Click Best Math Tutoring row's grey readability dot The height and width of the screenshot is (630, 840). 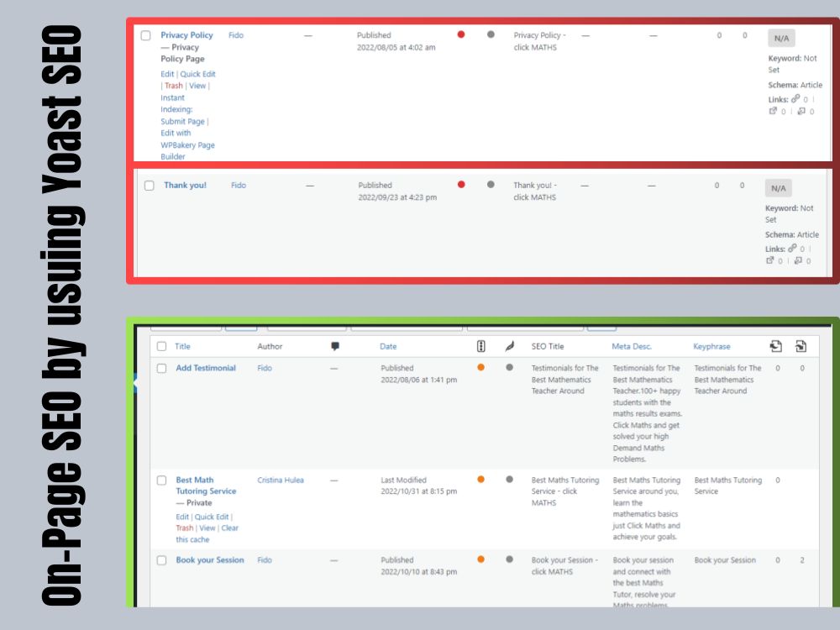tap(510, 479)
